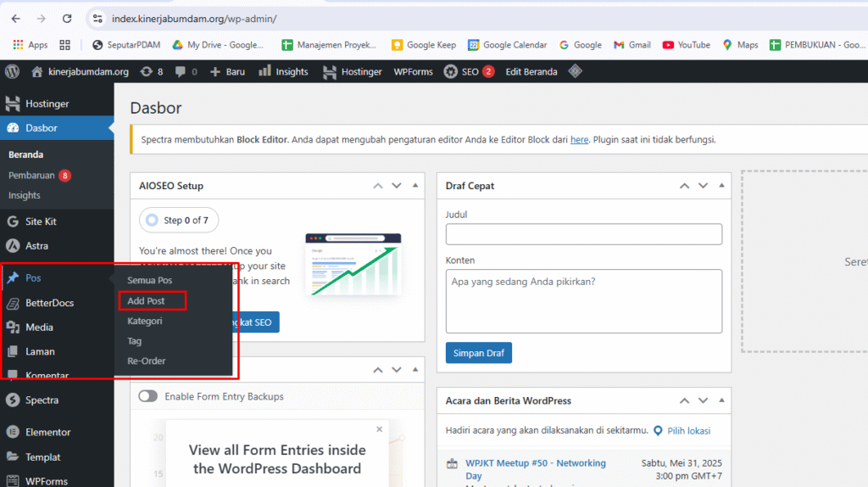Select Add Post from the Pos submenu
Screen dimensions: 868x487
[146, 301]
